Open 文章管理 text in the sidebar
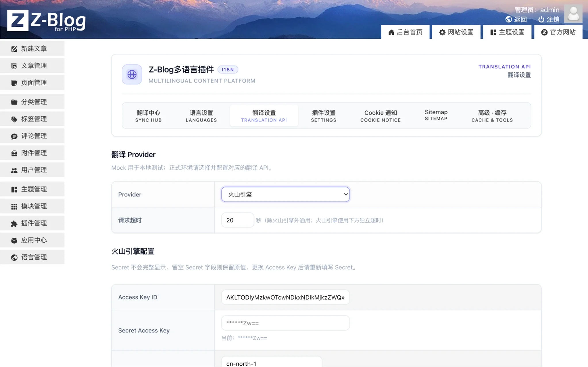This screenshot has height=367, width=588. pyautogui.click(x=34, y=66)
